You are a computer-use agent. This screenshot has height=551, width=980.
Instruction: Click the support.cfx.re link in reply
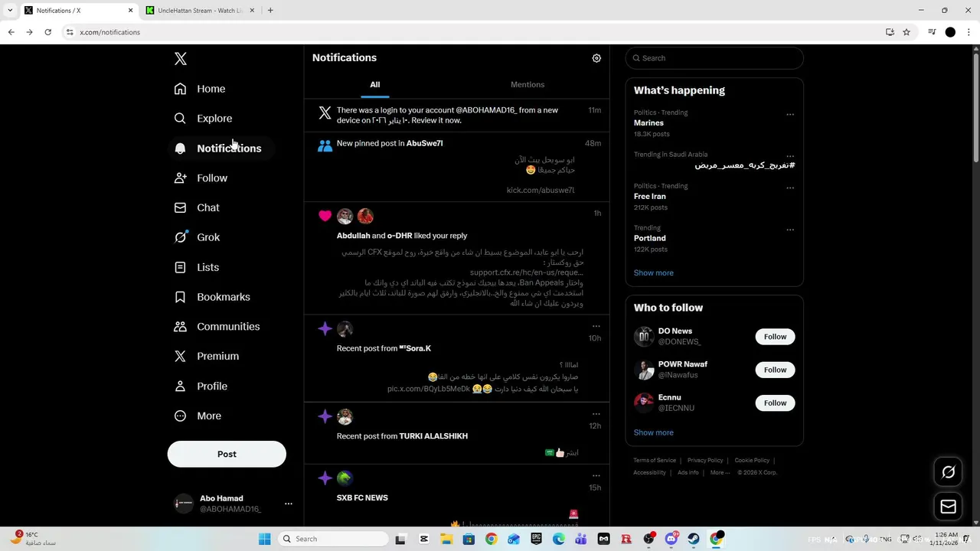527,272
